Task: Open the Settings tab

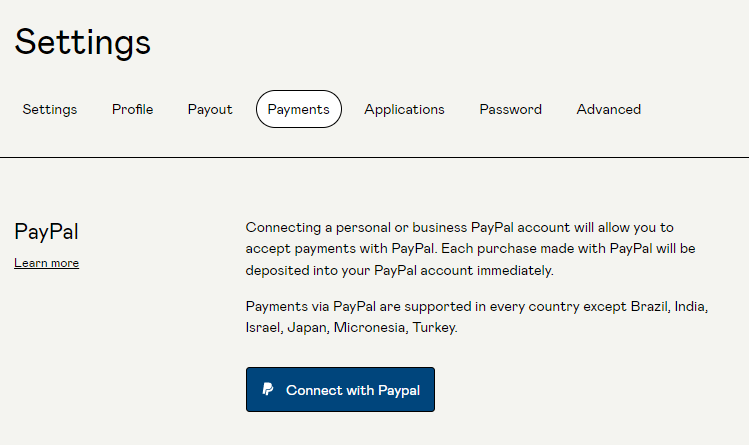Action: pos(50,109)
